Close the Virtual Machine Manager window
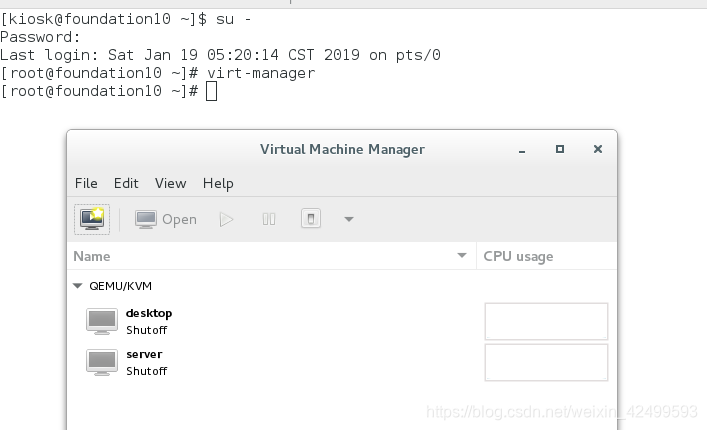This screenshot has height=430, width=707. (x=598, y=149)
